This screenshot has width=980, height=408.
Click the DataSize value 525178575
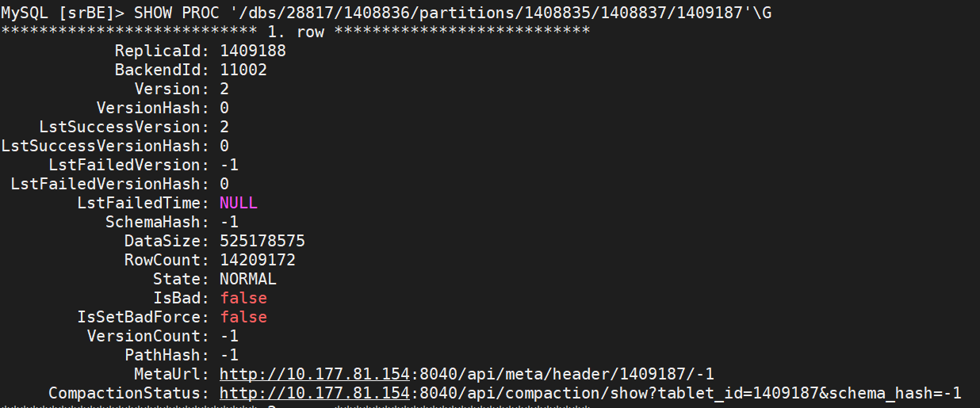point(262,241)
